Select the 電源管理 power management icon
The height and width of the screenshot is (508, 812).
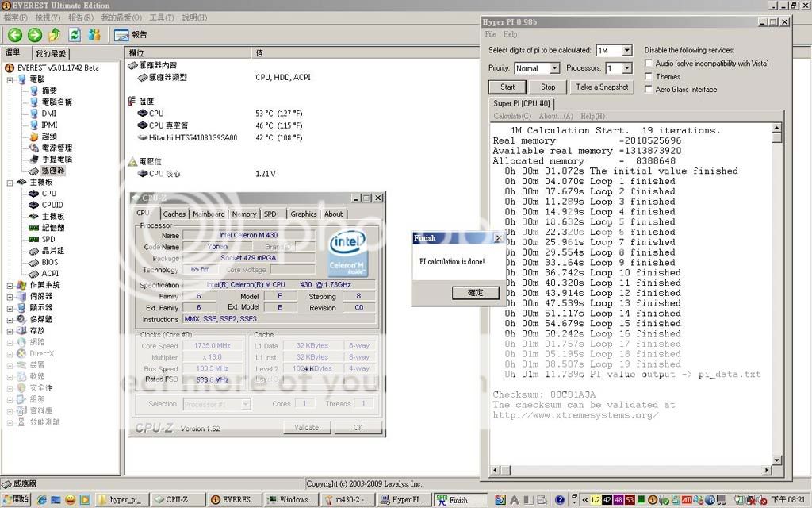[33, 148]
